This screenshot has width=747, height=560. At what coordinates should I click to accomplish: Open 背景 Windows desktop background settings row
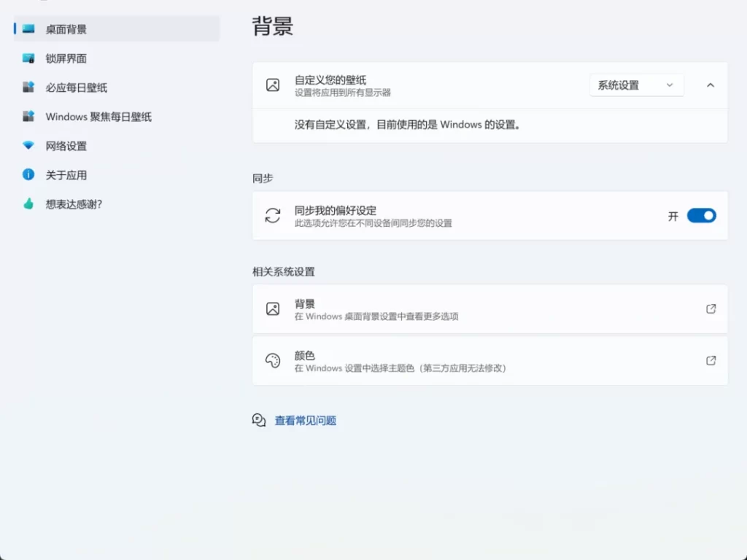(489, 308)
